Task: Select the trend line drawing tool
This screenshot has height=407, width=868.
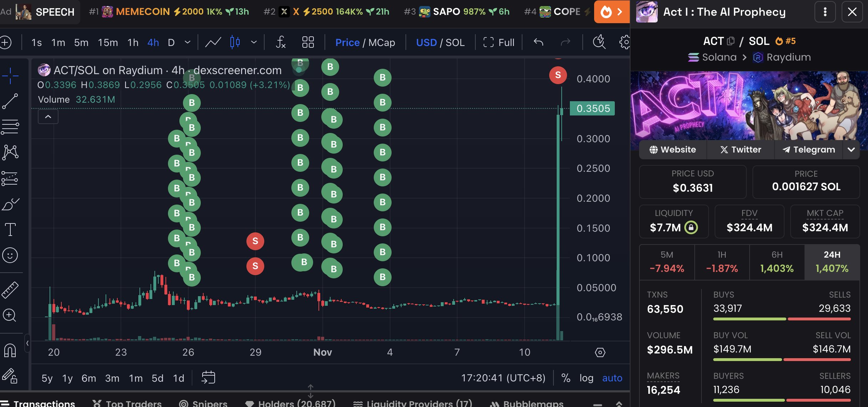Action: 10,102
